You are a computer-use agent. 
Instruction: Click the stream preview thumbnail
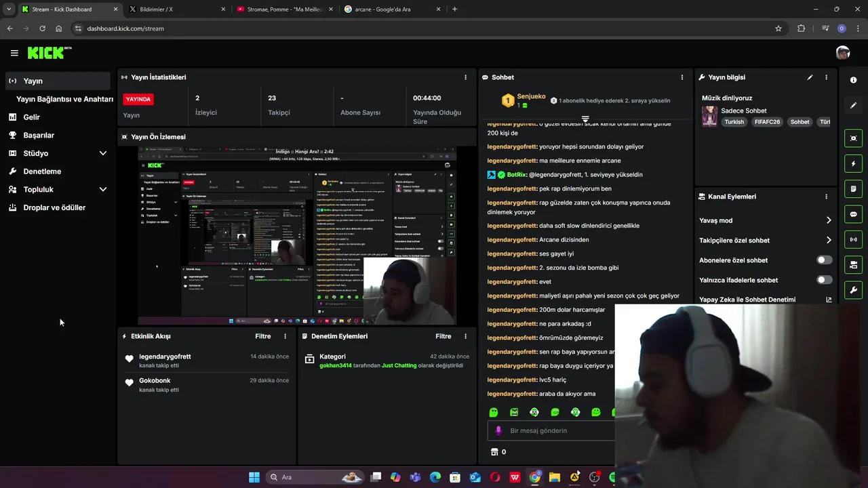[297, 236]
